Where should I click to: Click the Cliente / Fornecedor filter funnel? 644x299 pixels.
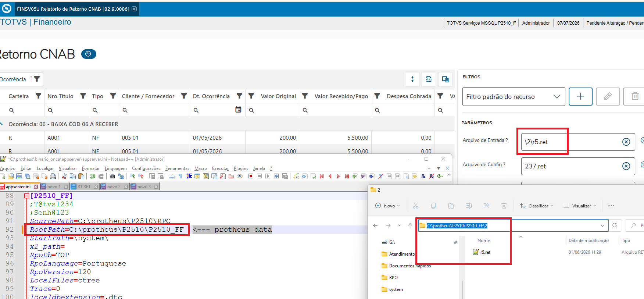tap(184, 96)
